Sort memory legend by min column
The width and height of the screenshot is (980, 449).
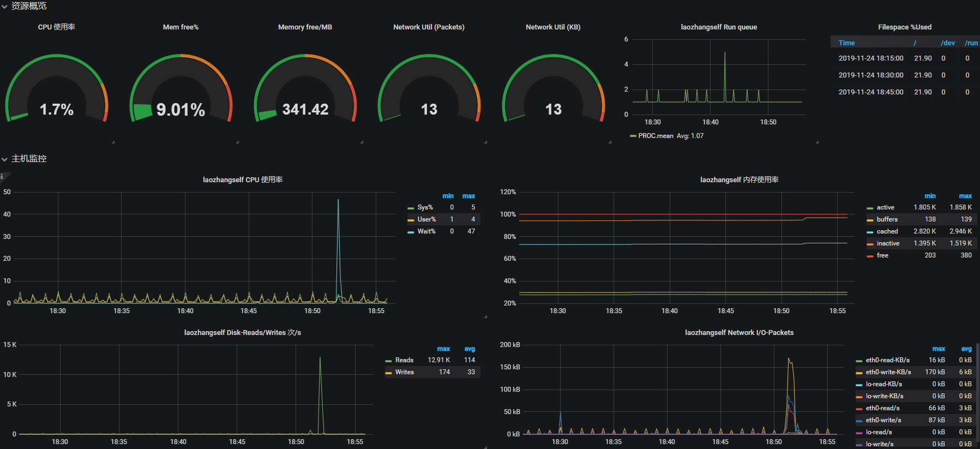(x=930, y=196)
